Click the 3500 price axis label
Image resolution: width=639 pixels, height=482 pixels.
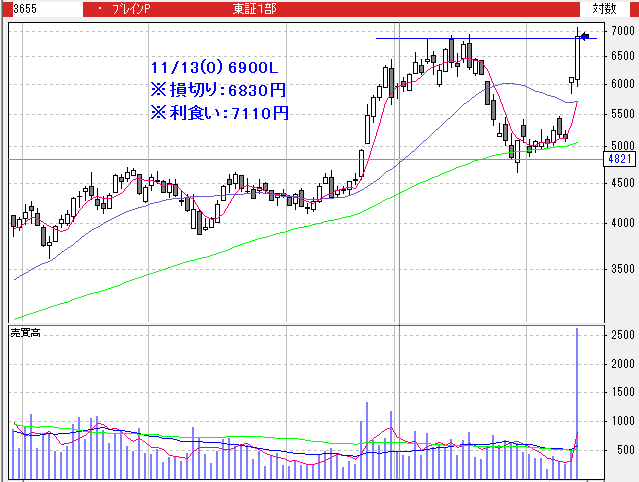coord(621,269)
